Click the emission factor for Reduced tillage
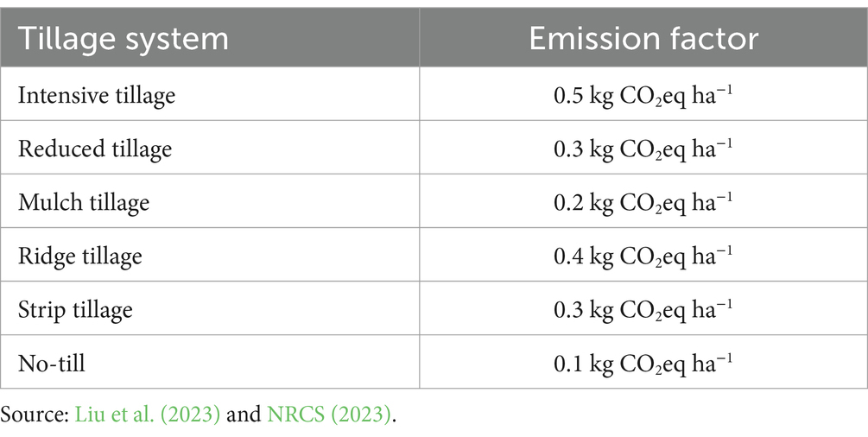Screen dimensions: 868x437 click(643, 149)
